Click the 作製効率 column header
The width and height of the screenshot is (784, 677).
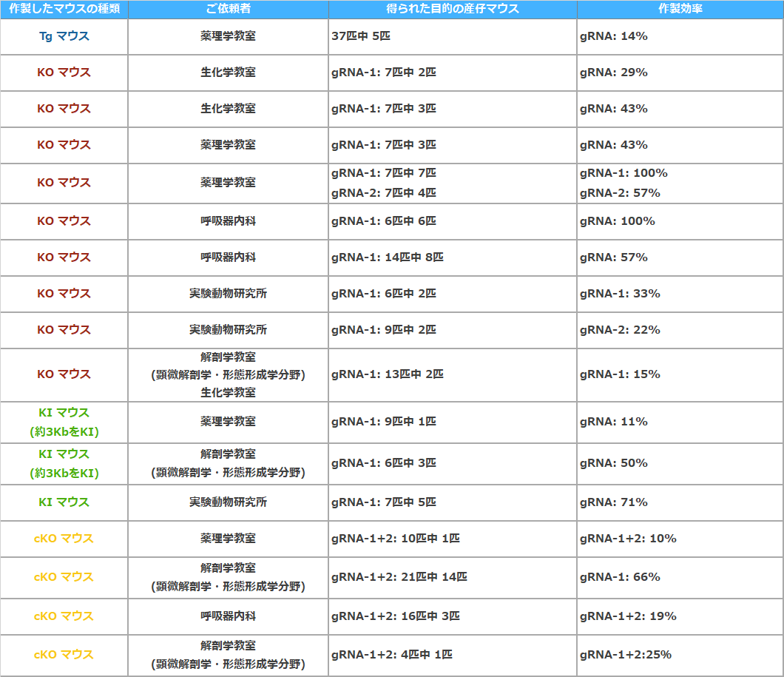680,9
